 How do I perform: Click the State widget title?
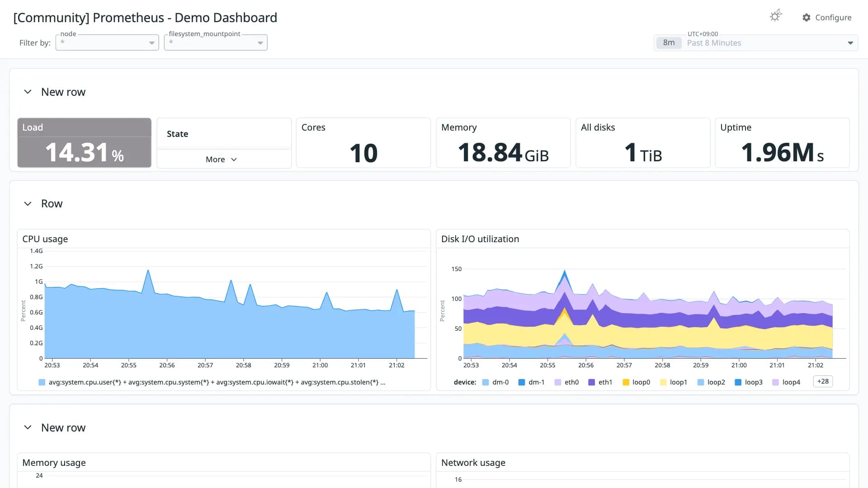[177, 134]
